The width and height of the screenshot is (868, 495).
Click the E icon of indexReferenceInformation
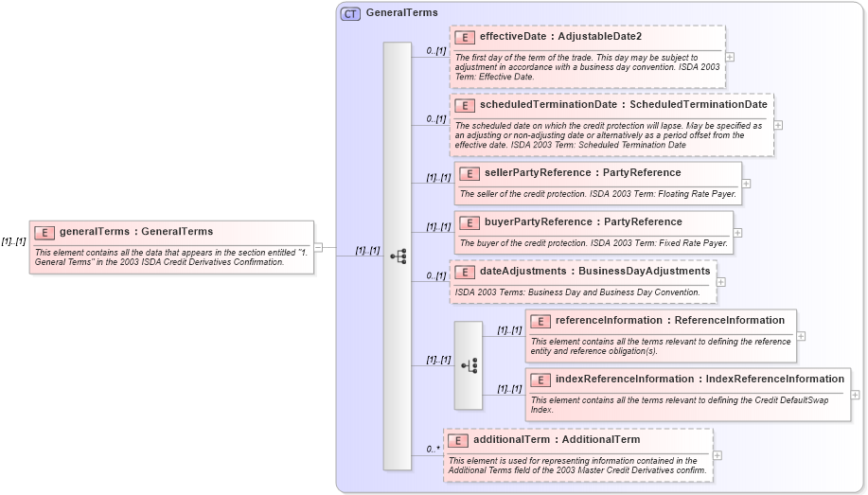click(x=540, y=380)
